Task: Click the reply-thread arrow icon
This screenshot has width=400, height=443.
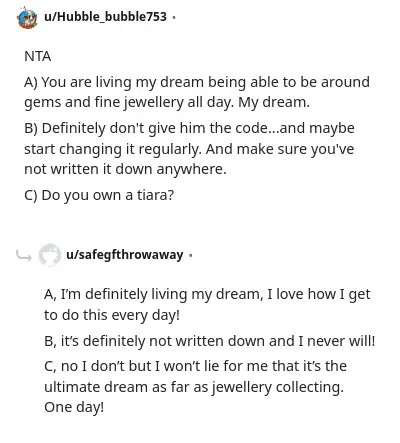Action: coord(24,256)
